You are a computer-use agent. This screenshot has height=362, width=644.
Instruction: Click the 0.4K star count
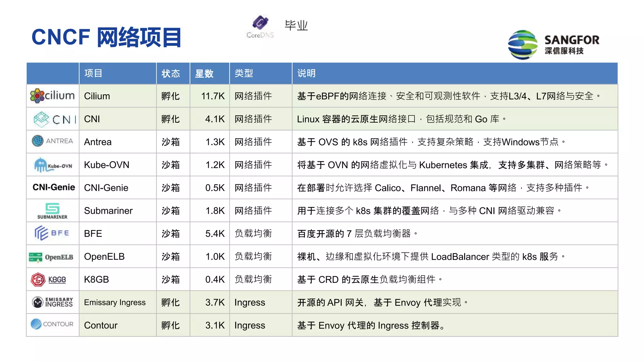coord(215,279)
